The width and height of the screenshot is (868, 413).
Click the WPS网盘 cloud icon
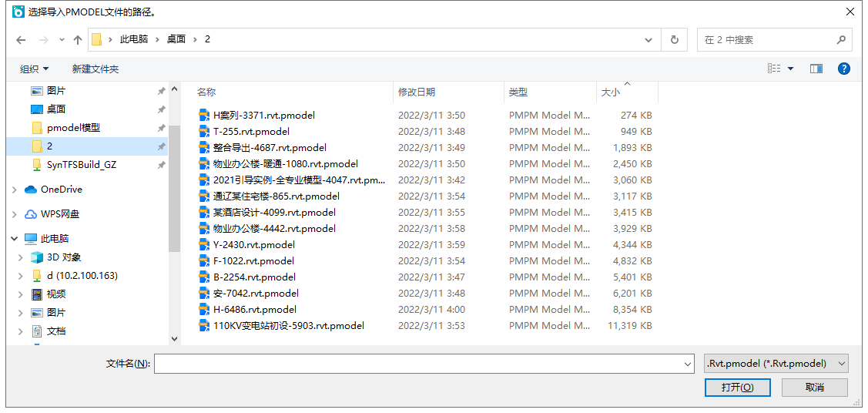point(31,214)
